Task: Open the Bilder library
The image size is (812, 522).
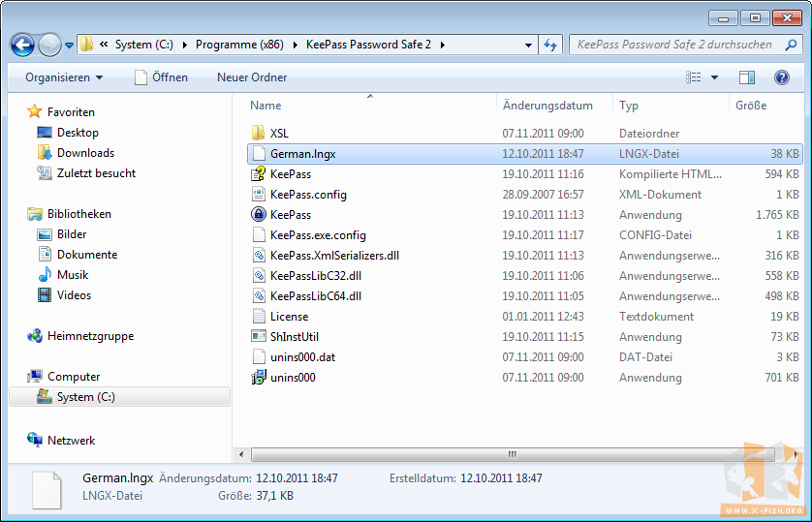Action: [72, 234]
